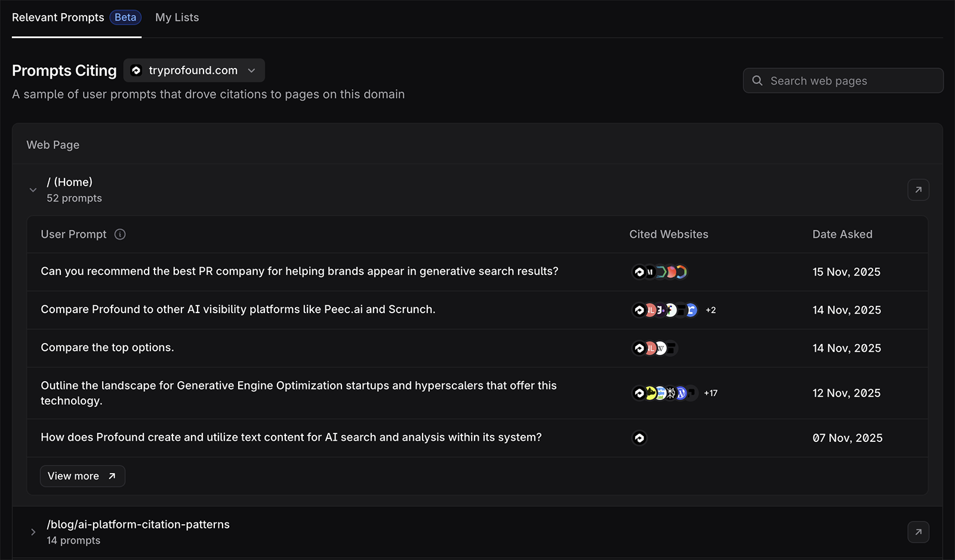Viewport: 955px width, 560px height.
Task: Open the Home page external link icon
Action: click(x=918, y=190)
